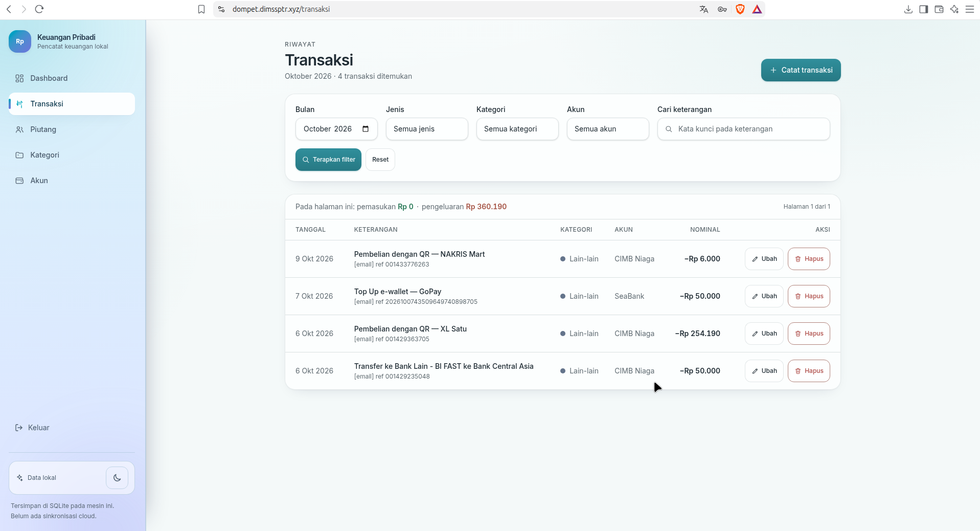This screenshot has width=980, height=531.
Task: Open the Bulan calendar picker icon
Action: click(366, 129)
